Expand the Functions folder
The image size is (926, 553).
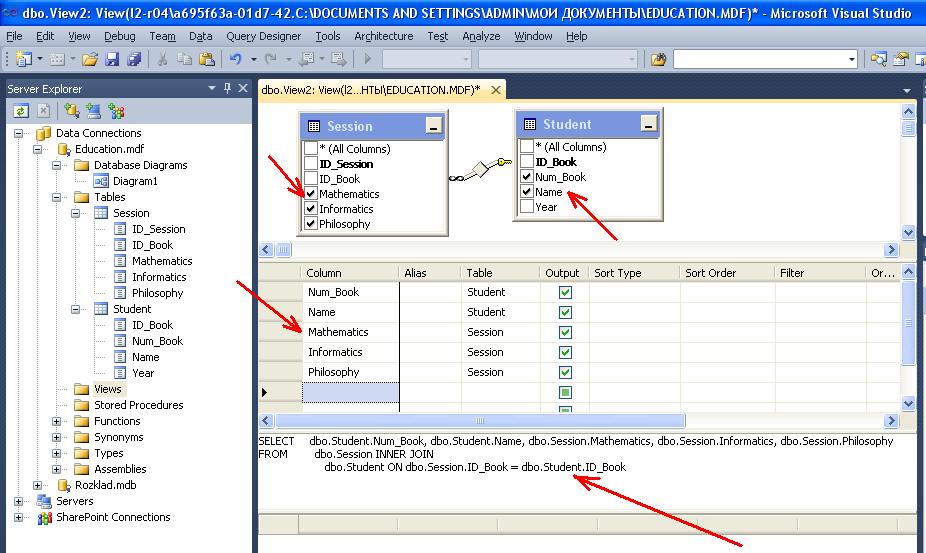[56, 421]
